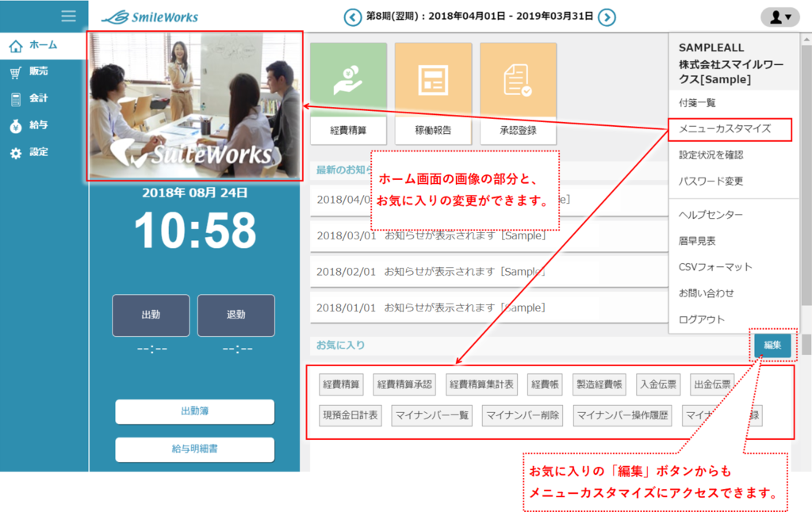812x512 pixels.
Task: Open favorite マイナンバー一覧 shortcut
Action: click(x=432, y=416)
